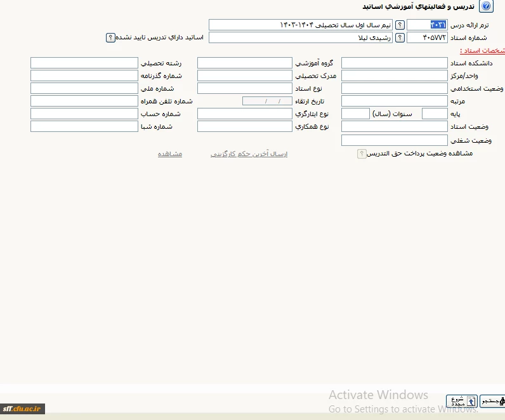Click the وضعیت شغلی field

(394, 140)
